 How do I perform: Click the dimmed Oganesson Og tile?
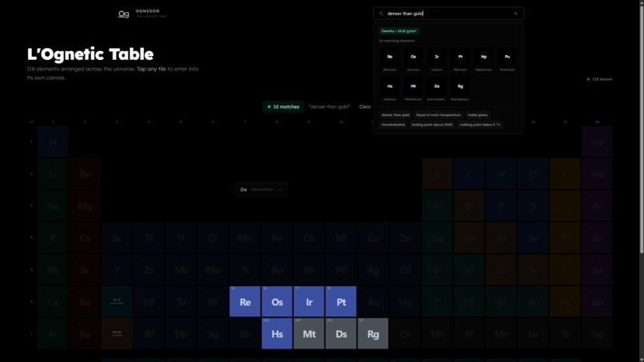coord(597,334)
